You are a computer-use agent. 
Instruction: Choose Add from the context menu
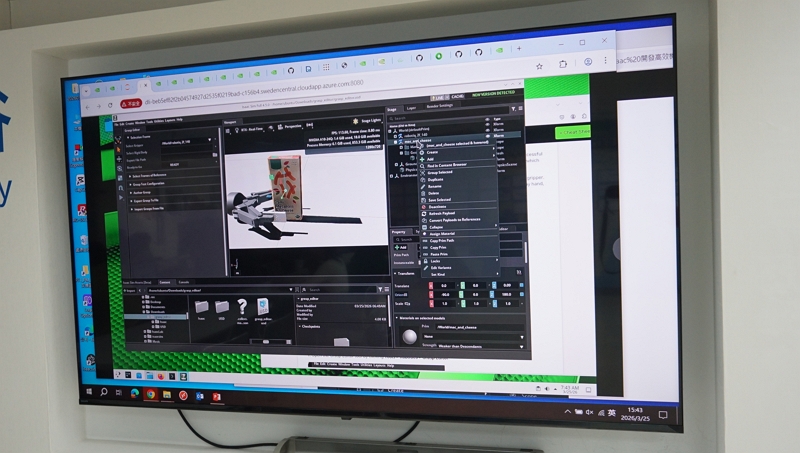430,159
